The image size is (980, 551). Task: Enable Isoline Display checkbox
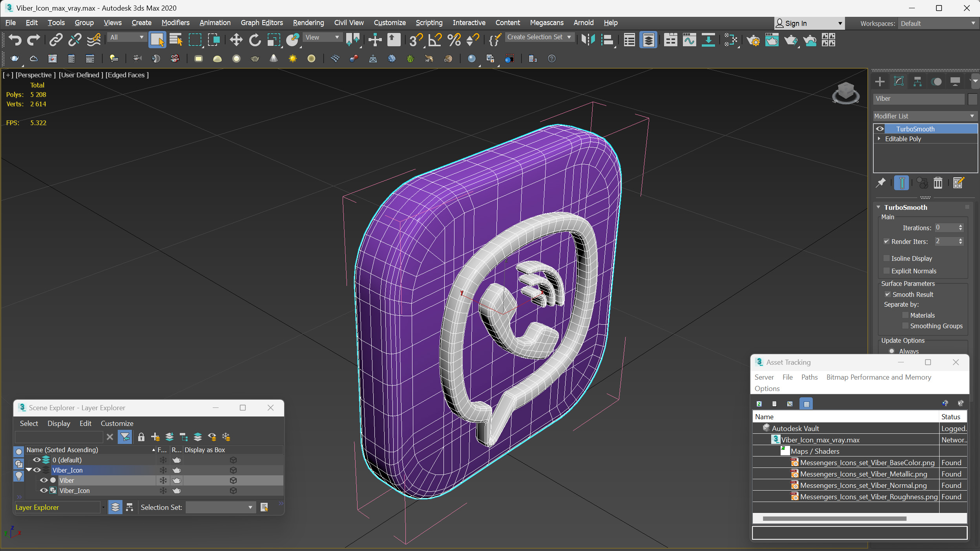pos(886,258)
